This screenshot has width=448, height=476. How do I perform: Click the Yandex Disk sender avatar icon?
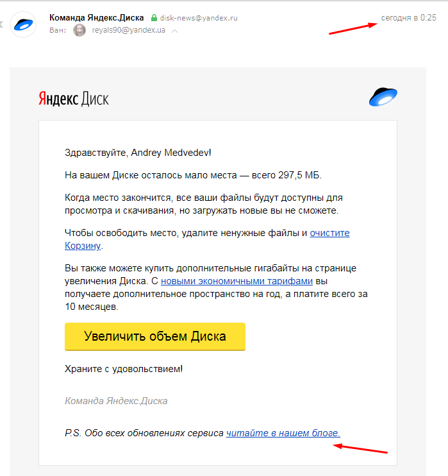click(x=23, y=24)
